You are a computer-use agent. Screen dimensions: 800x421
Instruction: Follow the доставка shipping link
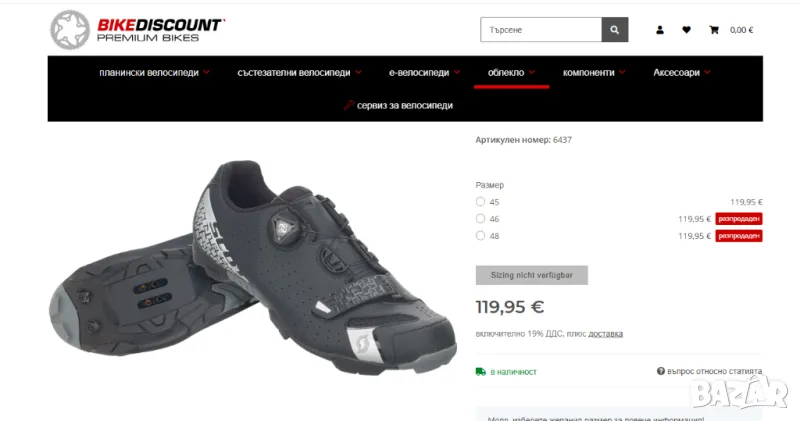(606, 334)
